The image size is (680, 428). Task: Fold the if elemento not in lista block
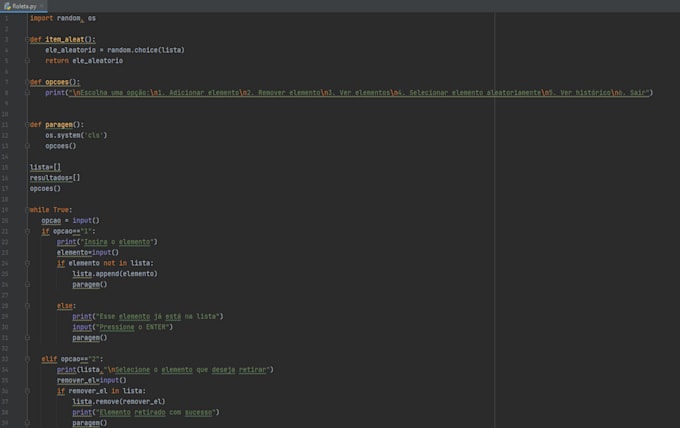pyautogui.click(x=27, y=263)
